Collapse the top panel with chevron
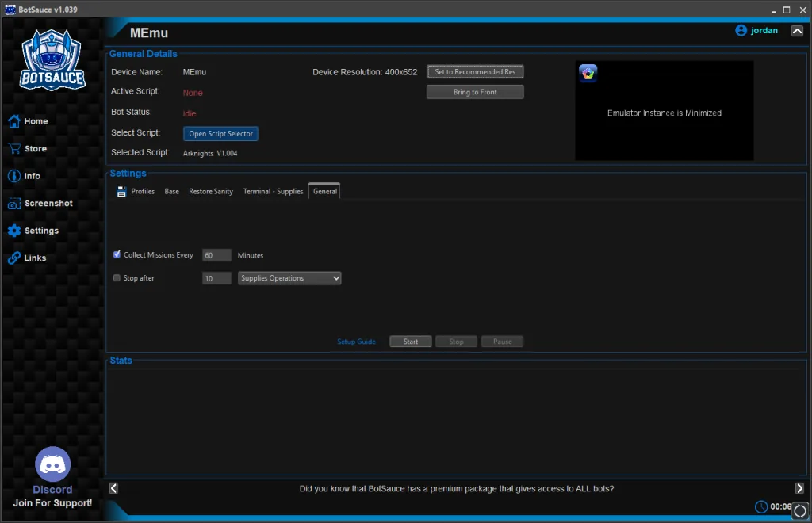The height and width of the screenshot is (523, 812). tap(797, 31)
